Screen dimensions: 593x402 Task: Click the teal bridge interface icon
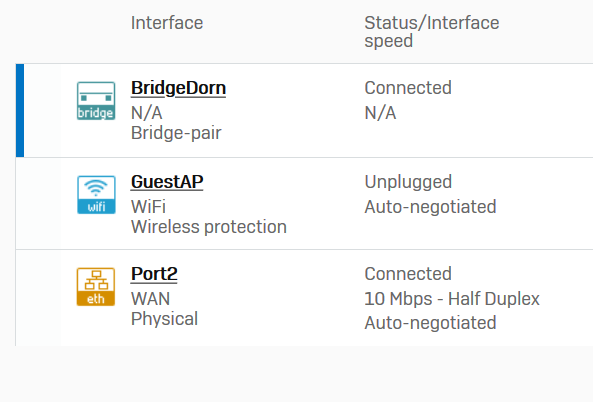click(x=96, y=101)
